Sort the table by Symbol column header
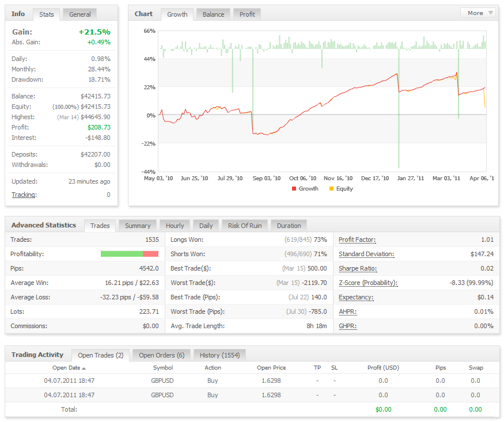 click(x=163, y=367)
